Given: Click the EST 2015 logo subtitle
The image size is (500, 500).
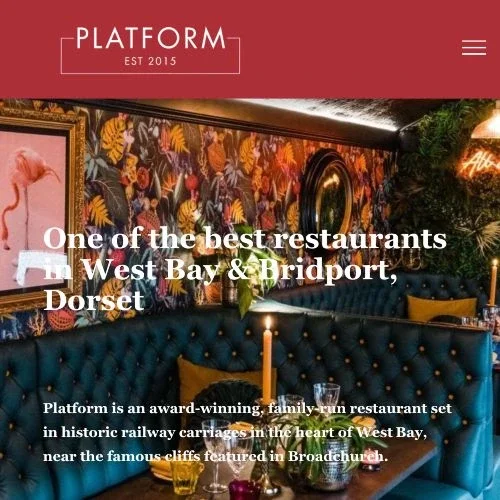Looking at the screenshot, I should pyautogui.click(x=150, y=61).
